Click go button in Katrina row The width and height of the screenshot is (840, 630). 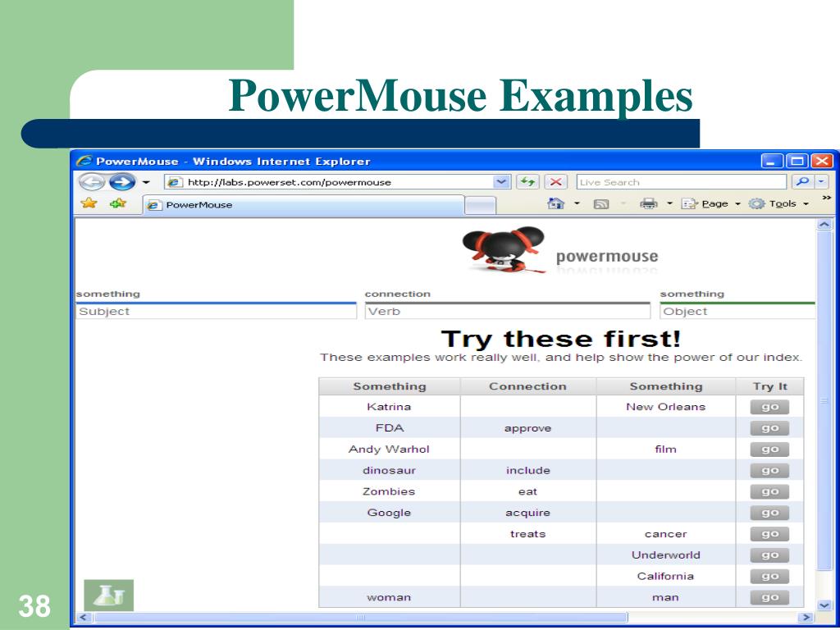(769, 407)
